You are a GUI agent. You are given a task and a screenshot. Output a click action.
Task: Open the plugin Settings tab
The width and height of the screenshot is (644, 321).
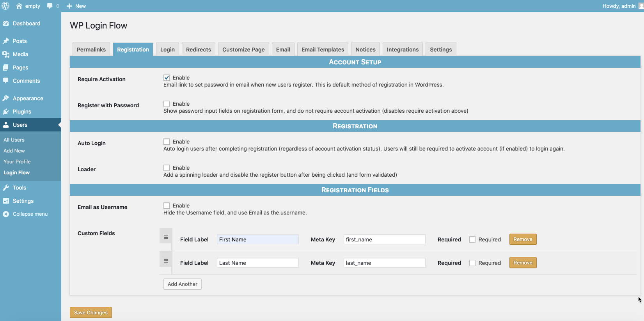click(441, 50)
